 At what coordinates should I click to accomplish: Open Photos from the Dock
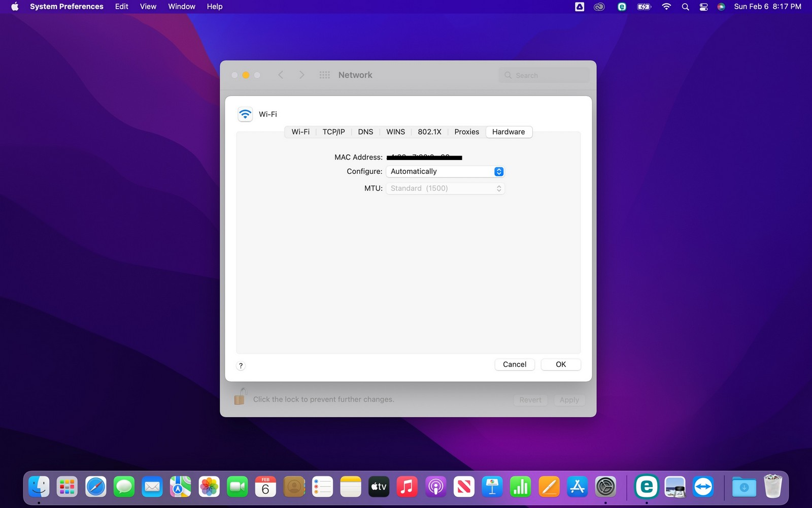tap(209, 487)
